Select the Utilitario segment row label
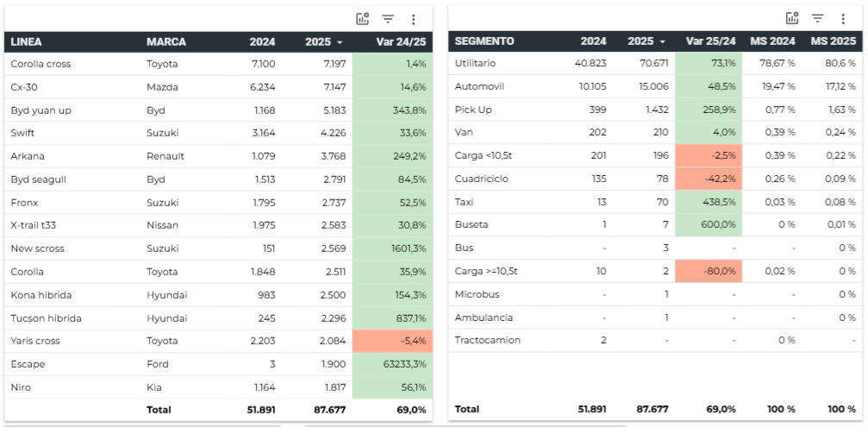 [x=475, y=63]
